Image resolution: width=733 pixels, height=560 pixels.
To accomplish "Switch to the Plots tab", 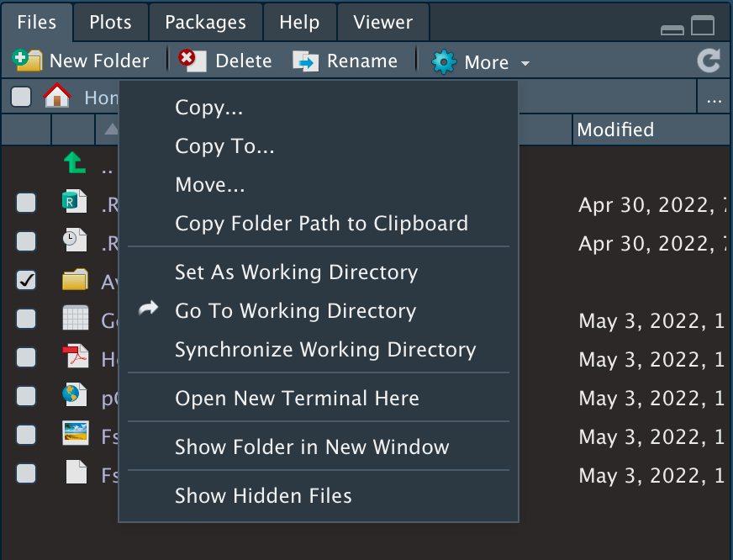I will pyautogui.click(x=111, y=22).
